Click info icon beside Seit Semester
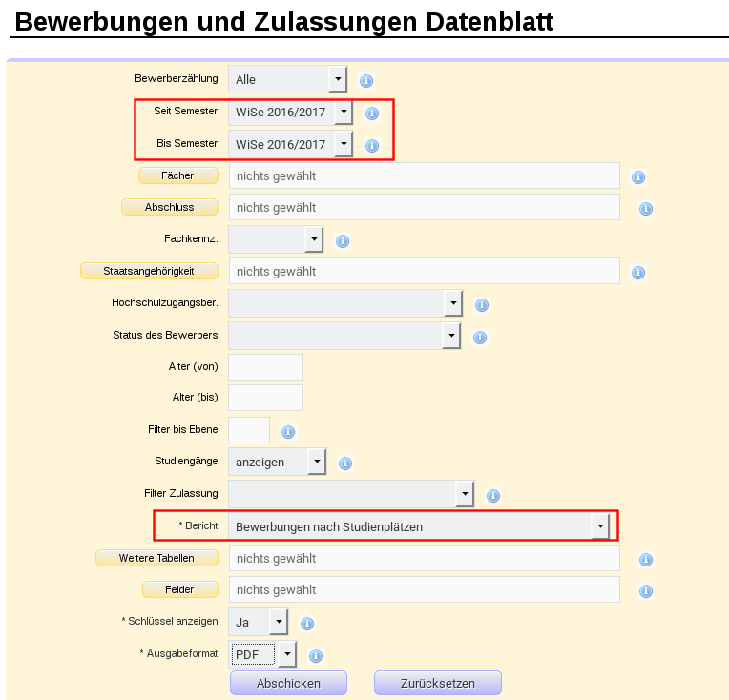Viewport: 729px width, 700px height. (372, 113)
